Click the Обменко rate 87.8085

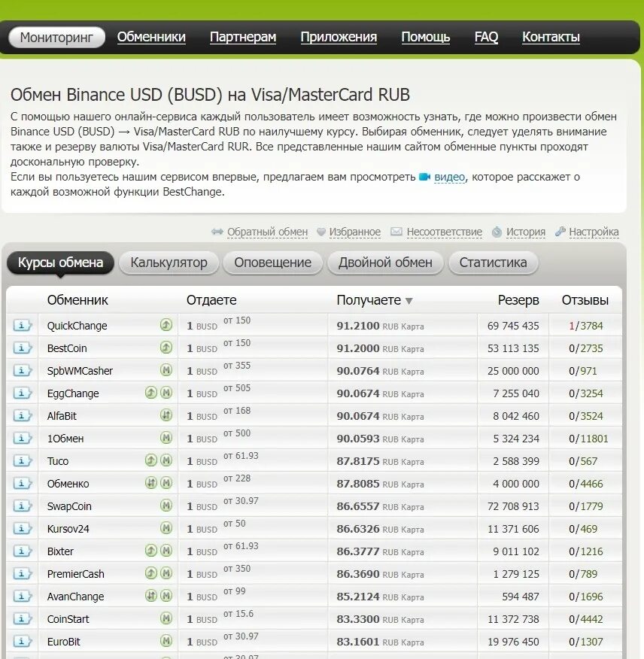(x=357, y=484)
